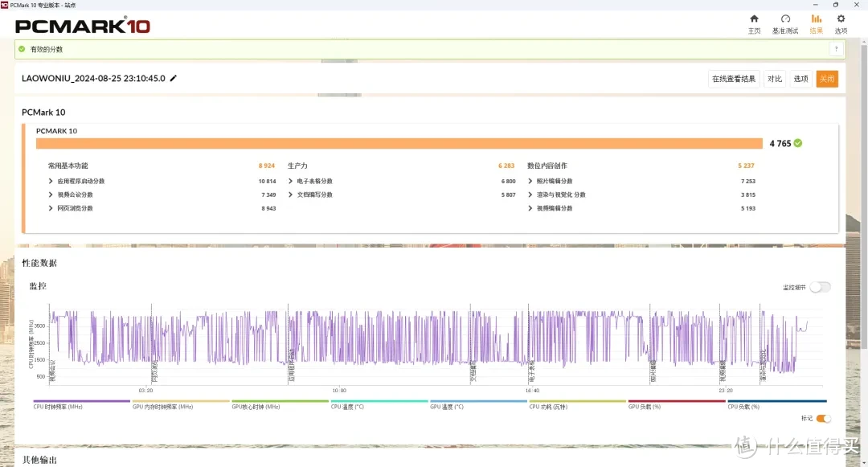This screenshot has height=467, width=868.
Task: Click the 网页浏览 marker line in the chart
Action: pos(151,343)
